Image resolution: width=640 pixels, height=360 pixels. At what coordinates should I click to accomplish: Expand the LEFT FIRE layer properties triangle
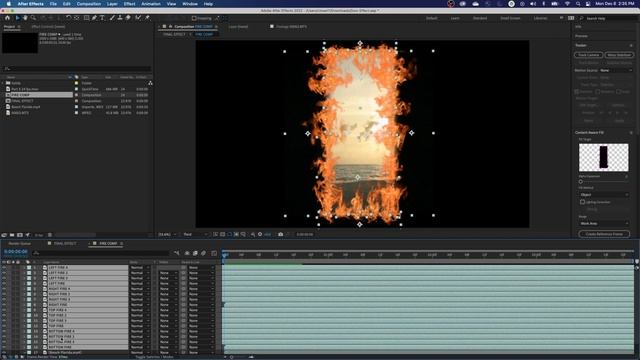click(24, 283)
